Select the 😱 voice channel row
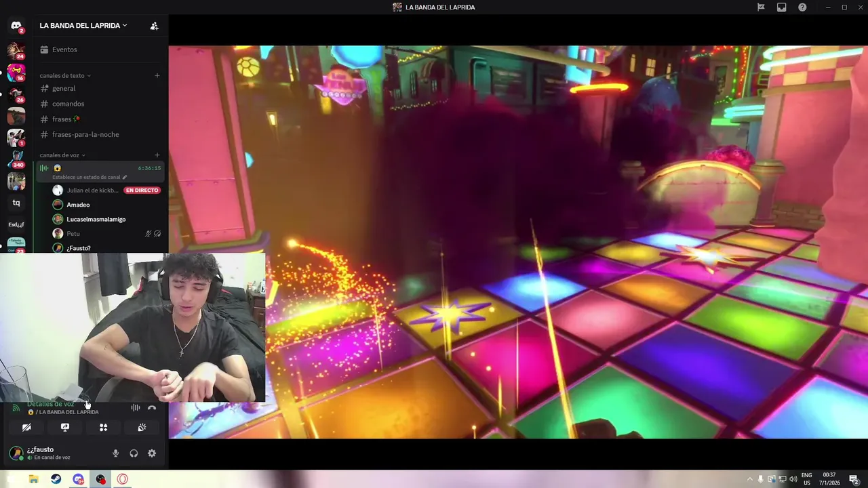 click(100, 171)
